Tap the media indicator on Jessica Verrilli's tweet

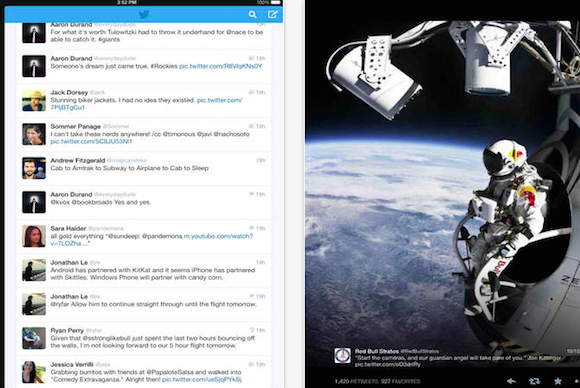coord(251,364)
